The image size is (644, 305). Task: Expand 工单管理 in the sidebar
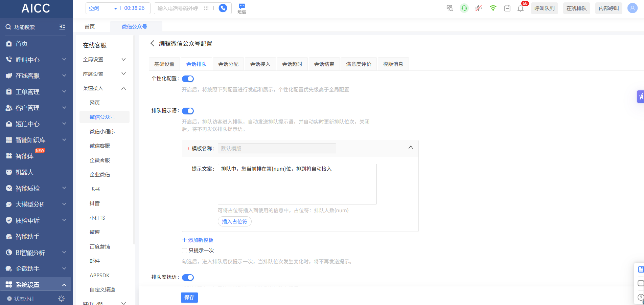pos(36,92)
